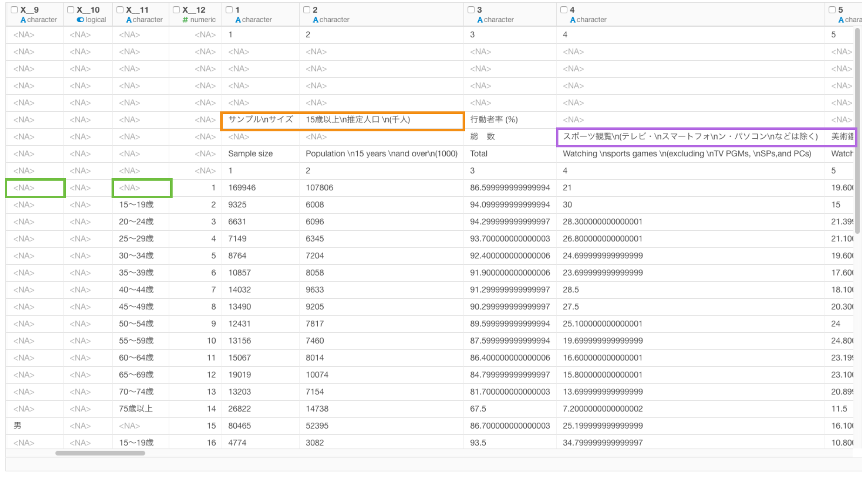Select the '15歳以上\n推定人口 \n(千人)' cell
Image resolution: width=868 pixels, height=477 pixels.
(x=382, y=120)
